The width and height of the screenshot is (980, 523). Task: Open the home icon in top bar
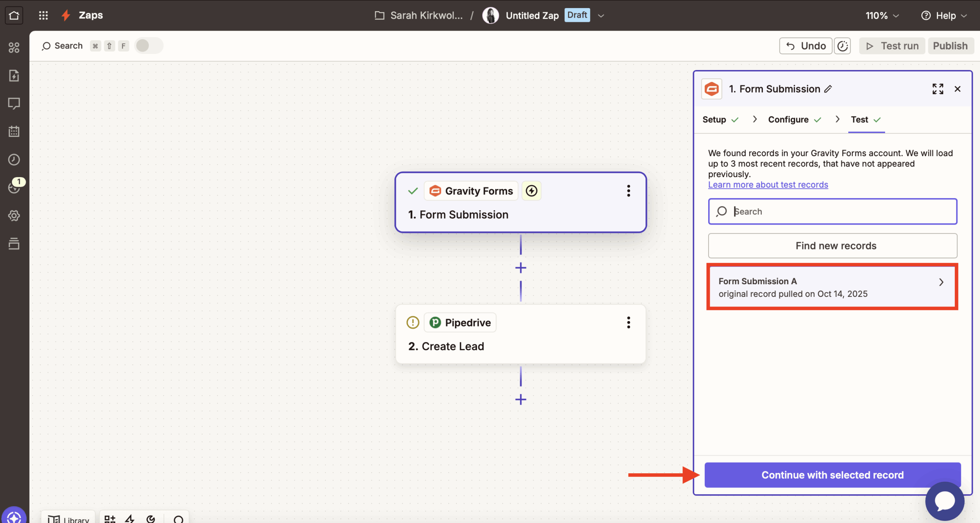point(14,15)
